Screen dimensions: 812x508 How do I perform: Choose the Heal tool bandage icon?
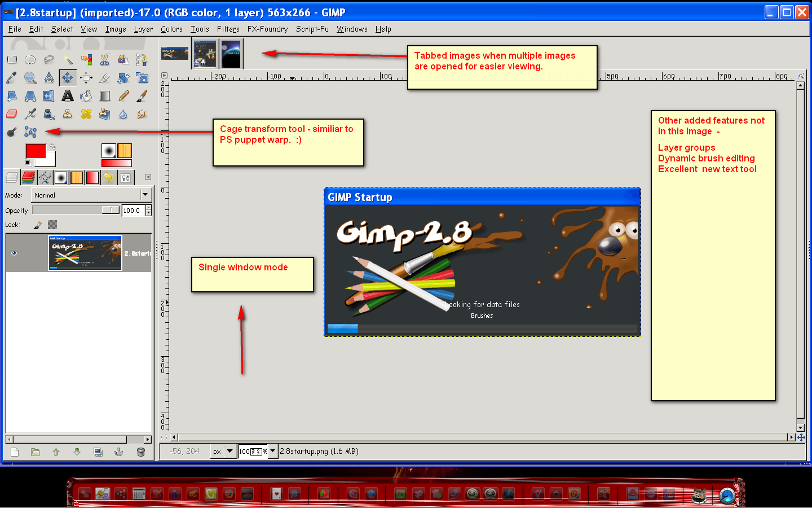click(86, 114)
